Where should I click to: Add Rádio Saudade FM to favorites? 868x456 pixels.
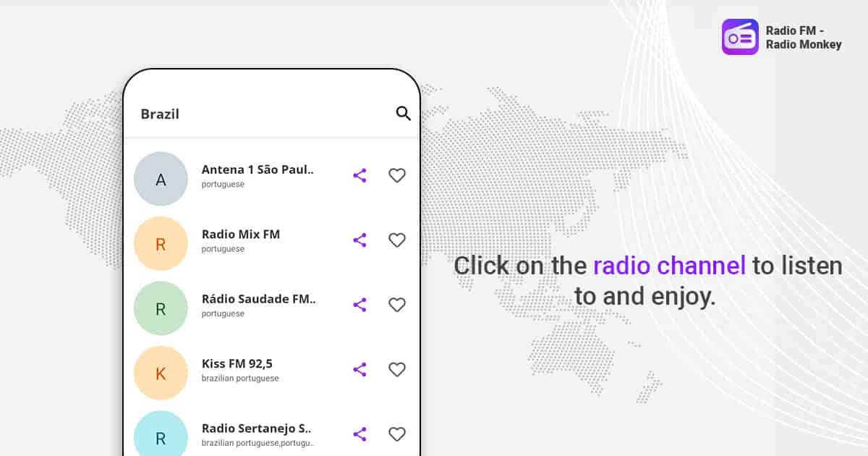point(397,305)
